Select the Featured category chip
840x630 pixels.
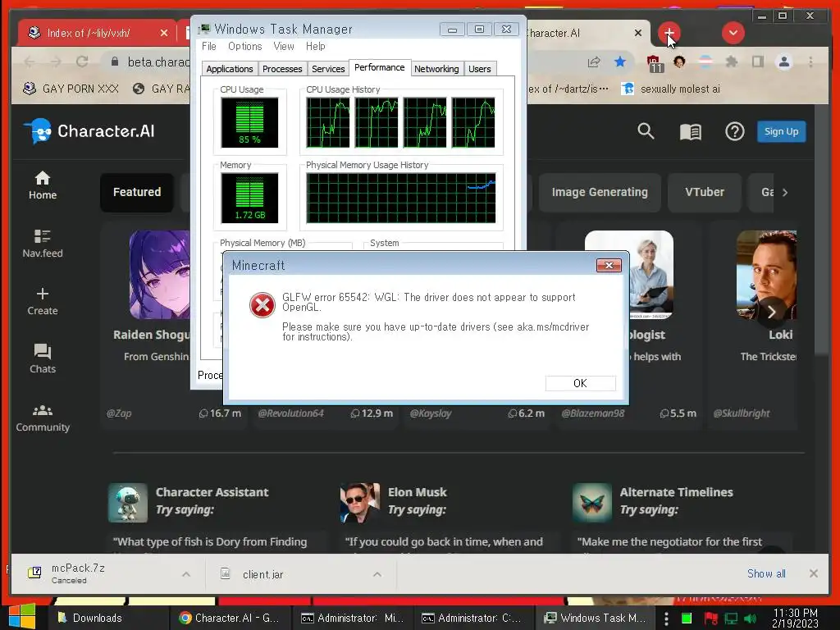(137, 192)
